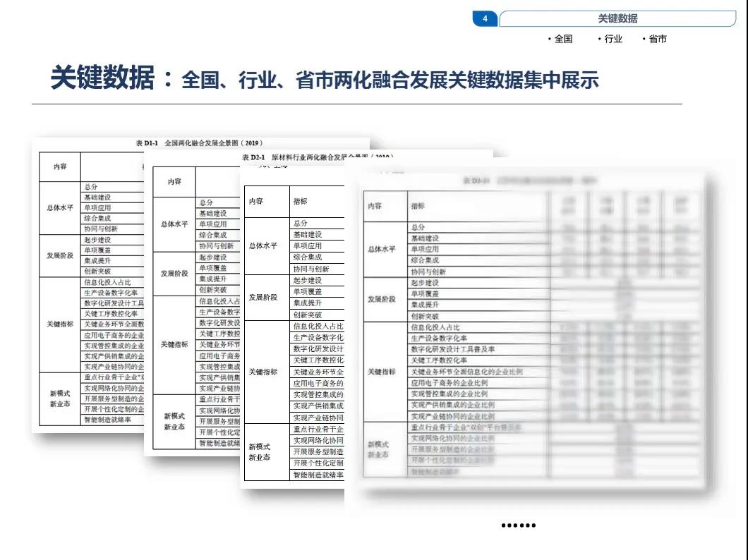The width and height of the screenshot is (748, 560).
Task: Select 发展阶段 cell in the D2-1 table
Action: [x=174, y=274]
